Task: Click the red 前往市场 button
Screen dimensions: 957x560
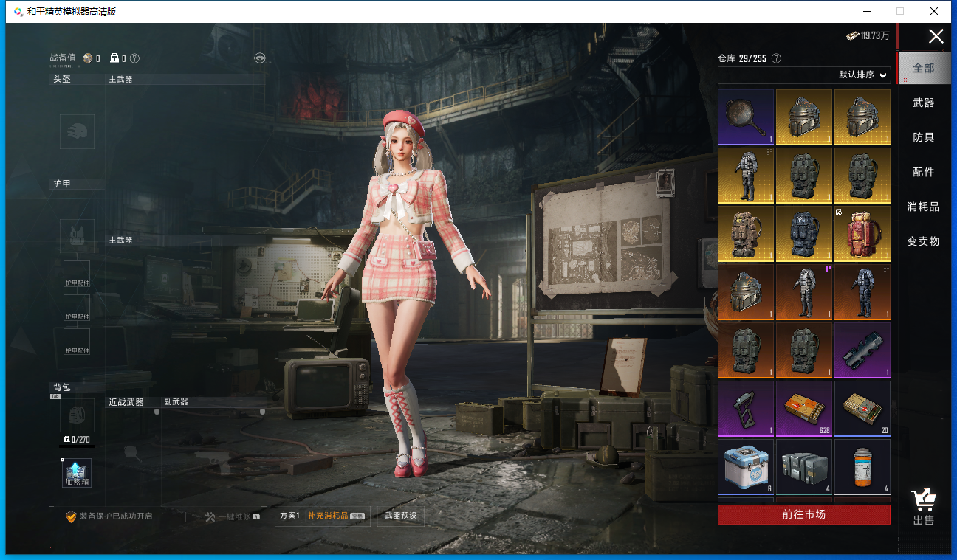Action: click(803, 514)
